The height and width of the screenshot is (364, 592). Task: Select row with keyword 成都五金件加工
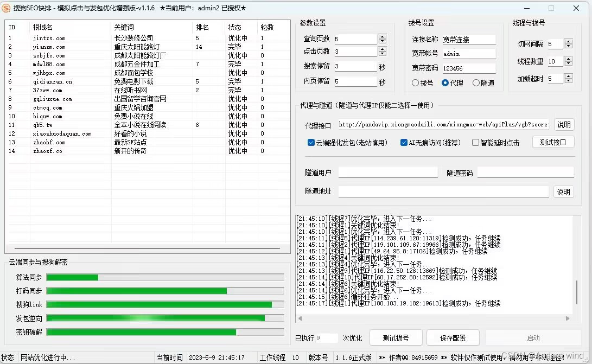(x=148, y=64)
